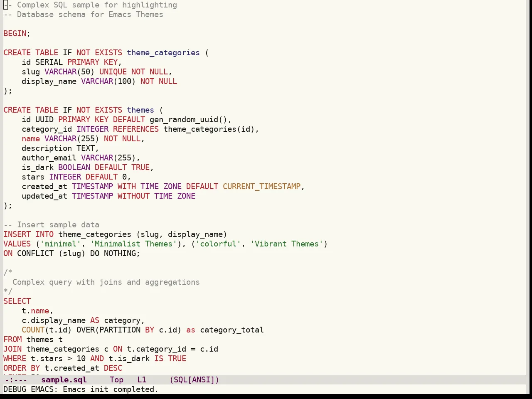Click the JOIN keyword
Viewport: 532px width, 399px height.
12,349
